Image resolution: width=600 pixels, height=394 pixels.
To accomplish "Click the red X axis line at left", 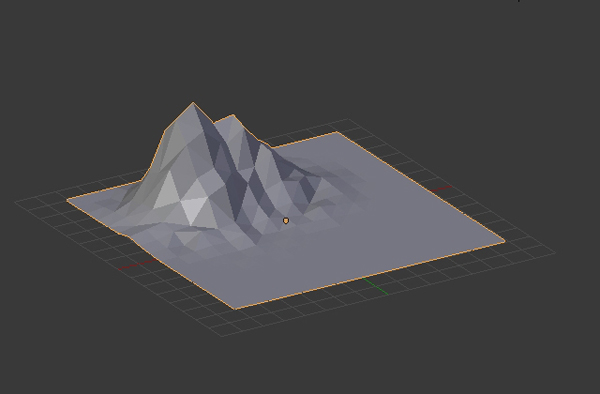I will [138, 264].
